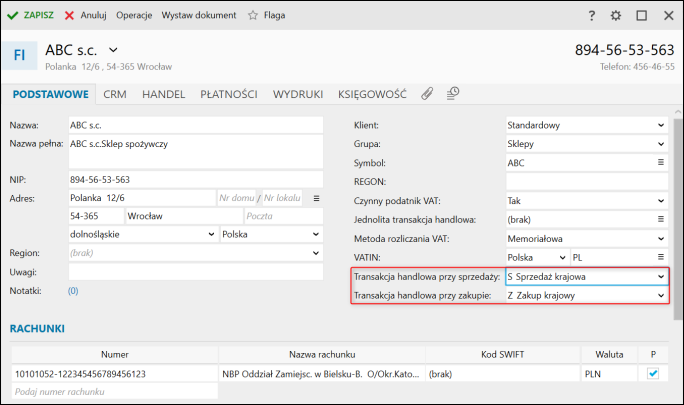This screenshot has height=405, width=684.
Task: Click the Nr lokalu field
Action: (x=282, y=198)
